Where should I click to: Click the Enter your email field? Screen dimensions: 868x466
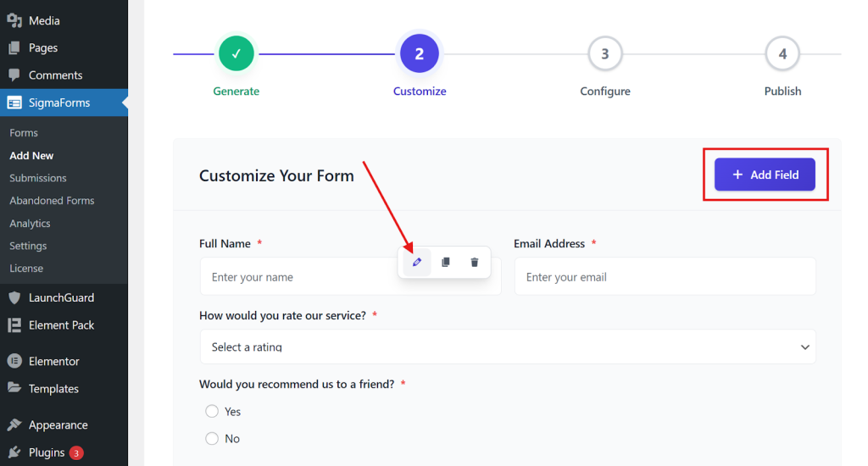[x=665, y=276]
